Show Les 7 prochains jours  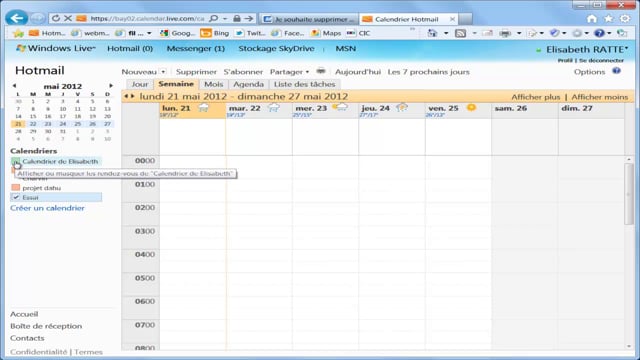pyautogui.click(x=429, y=72)
